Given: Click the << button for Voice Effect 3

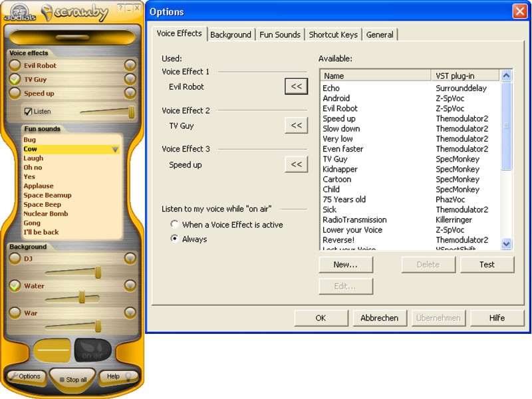Looking at the screenshot, I should [x=296, y=164].
